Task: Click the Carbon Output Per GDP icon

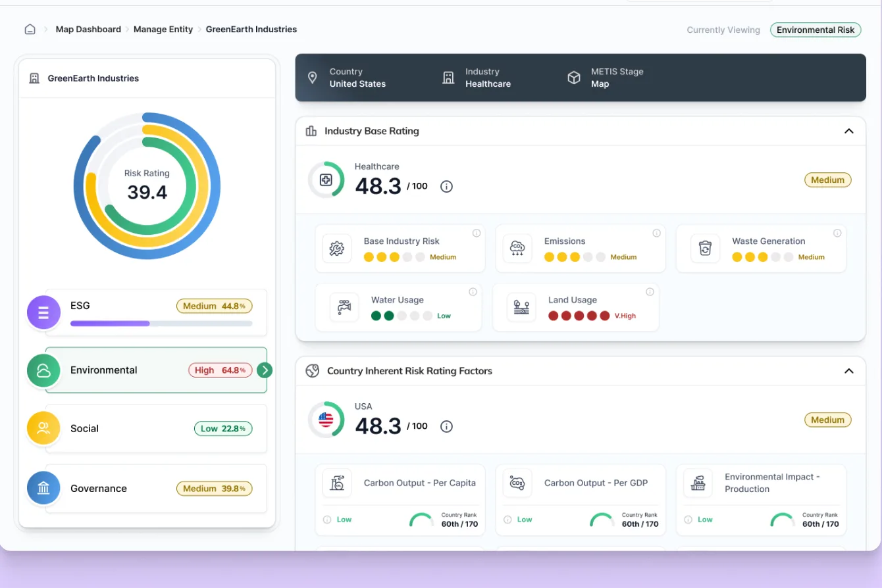Action: 517,483
